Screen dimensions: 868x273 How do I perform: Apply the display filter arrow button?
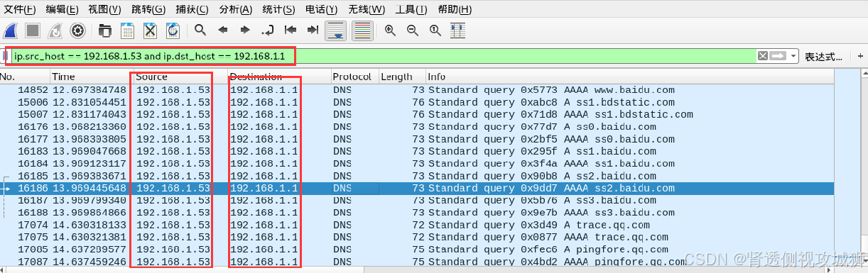click(x=778, y=56)
